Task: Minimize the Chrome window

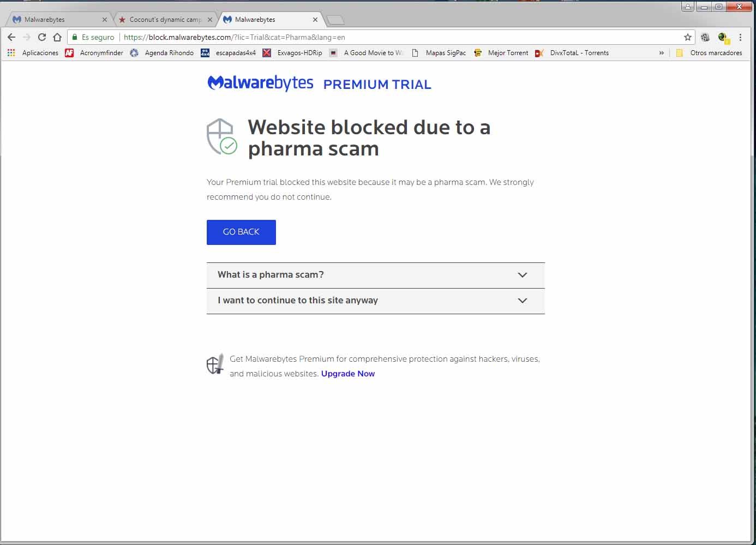Action: pyautogui.click(x=704, y=7)
